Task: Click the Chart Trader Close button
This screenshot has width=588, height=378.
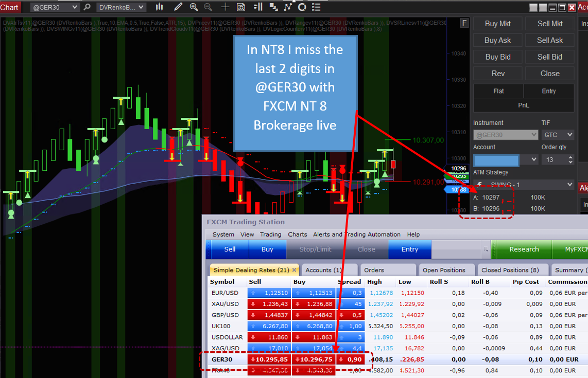Action: (550, 74)
